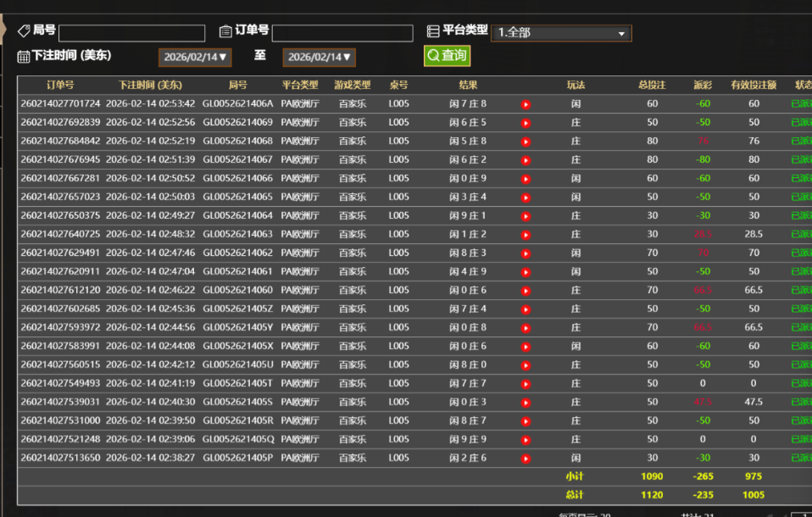The height and width of the screenshot is (517, 812).
Task: Open the 平台类型 dropdown showing 1.全部
Action: tap(561, 33)
